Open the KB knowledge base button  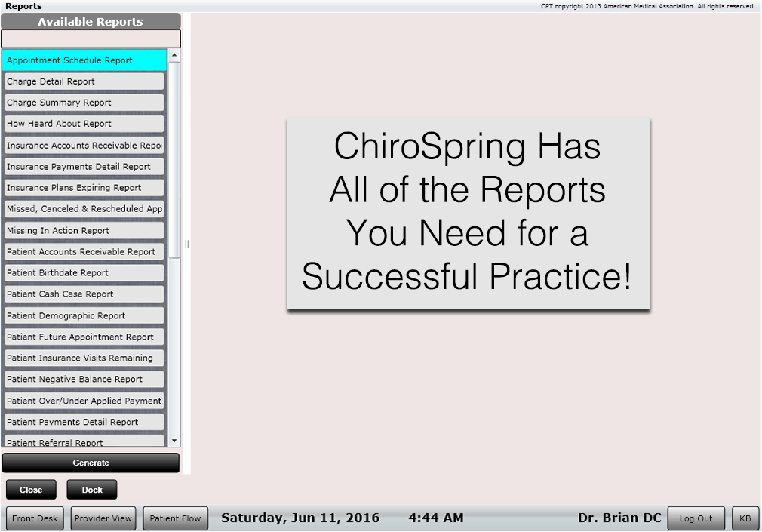[745, 518]
